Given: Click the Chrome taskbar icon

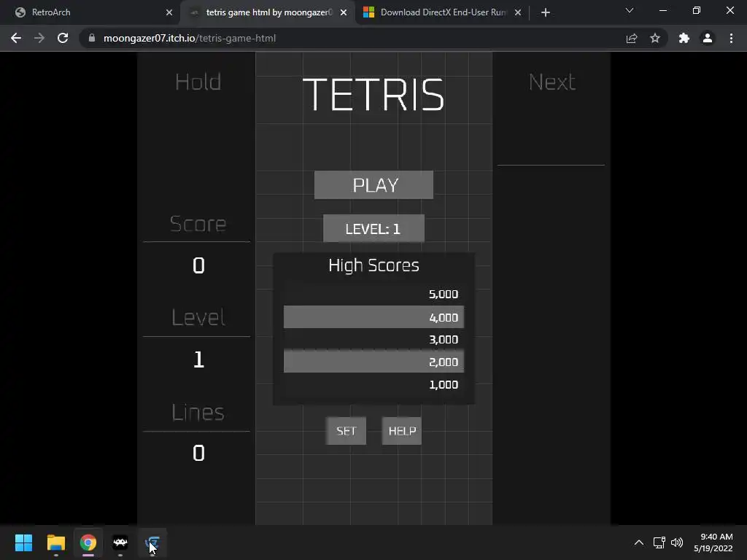Looking at the screenshot, I should point(88,542).
